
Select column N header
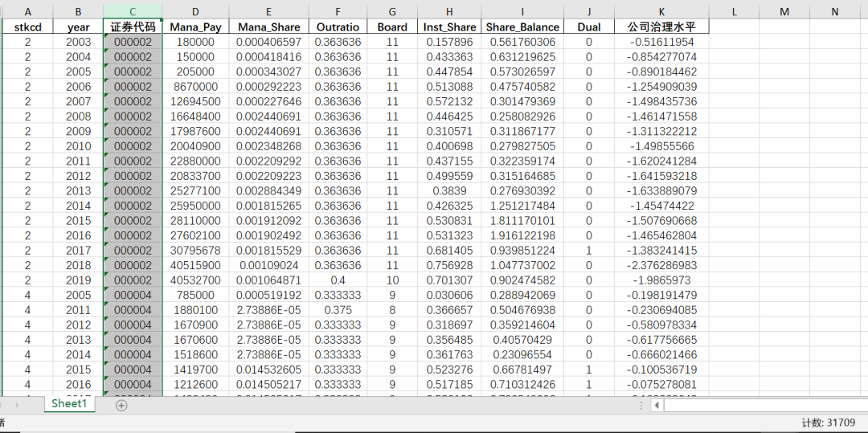(835, 11)
